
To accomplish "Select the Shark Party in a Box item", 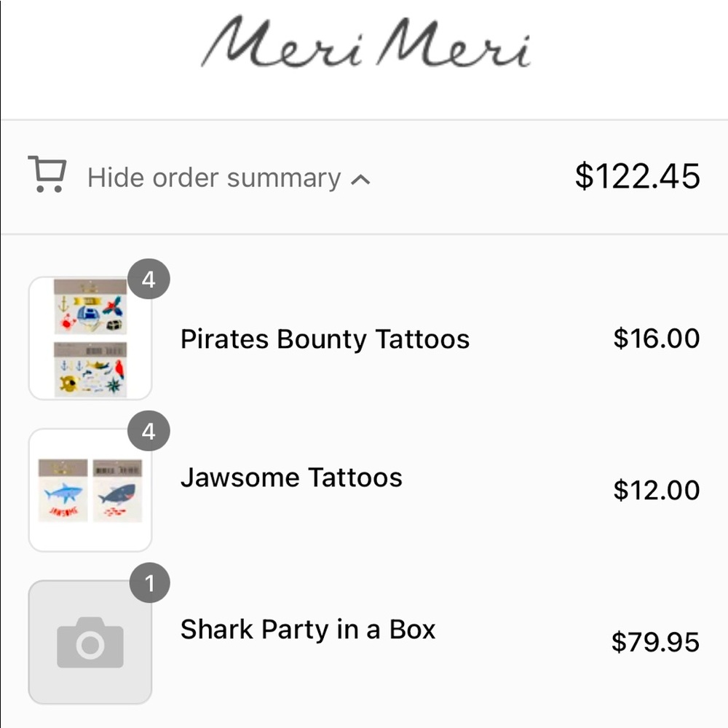I will 307,629.
